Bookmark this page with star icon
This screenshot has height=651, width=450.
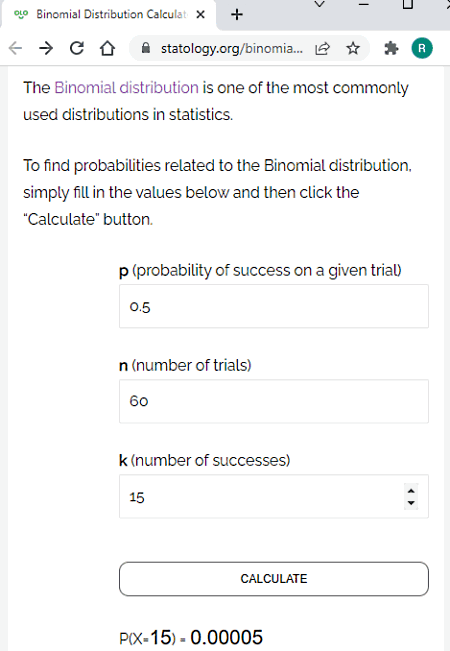pos(353,49)
